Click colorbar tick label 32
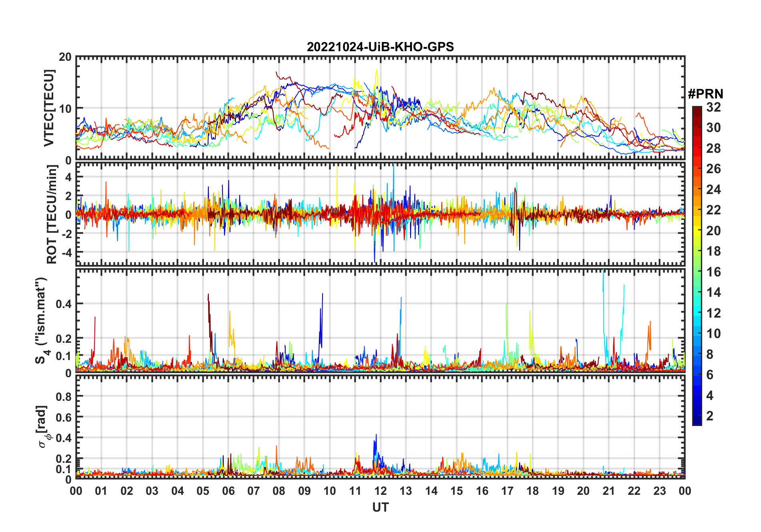Viewport: 761px width, 532px height. click(713, 107)
